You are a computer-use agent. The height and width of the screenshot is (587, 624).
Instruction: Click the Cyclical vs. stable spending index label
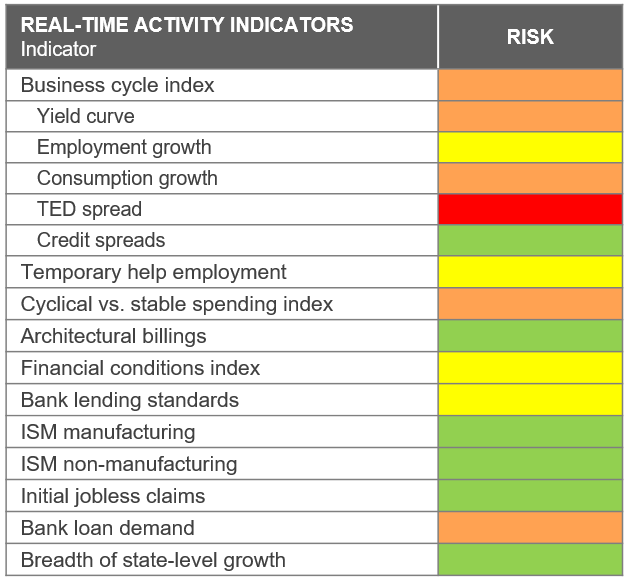[177, 304]
